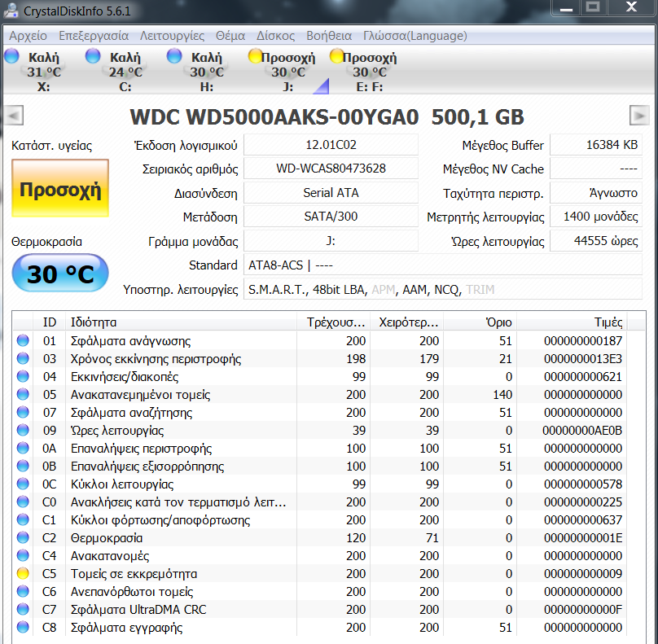The width and height of the screenshot is (658, 644).
Task: Open the Επεξεργασία menu
Action: point(94,36)
